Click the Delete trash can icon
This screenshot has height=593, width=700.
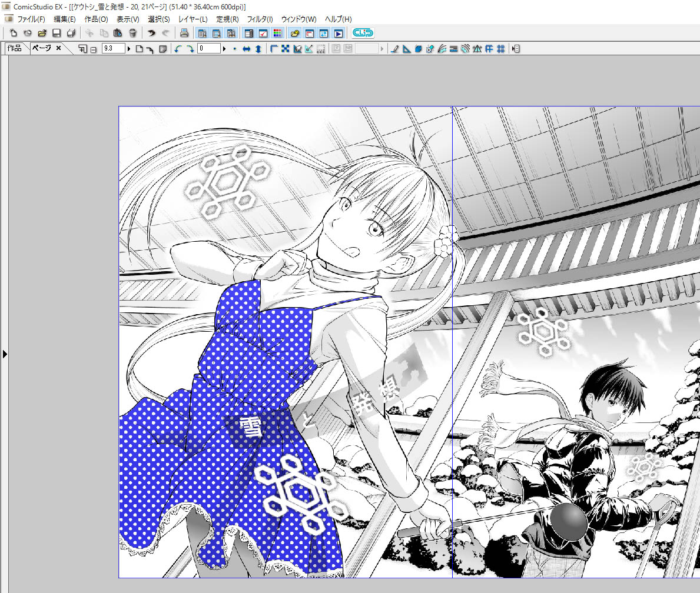pos(132,33)
